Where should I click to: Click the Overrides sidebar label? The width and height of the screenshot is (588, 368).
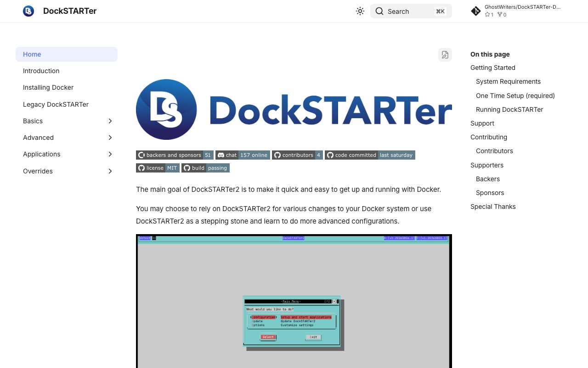[38, 171]
